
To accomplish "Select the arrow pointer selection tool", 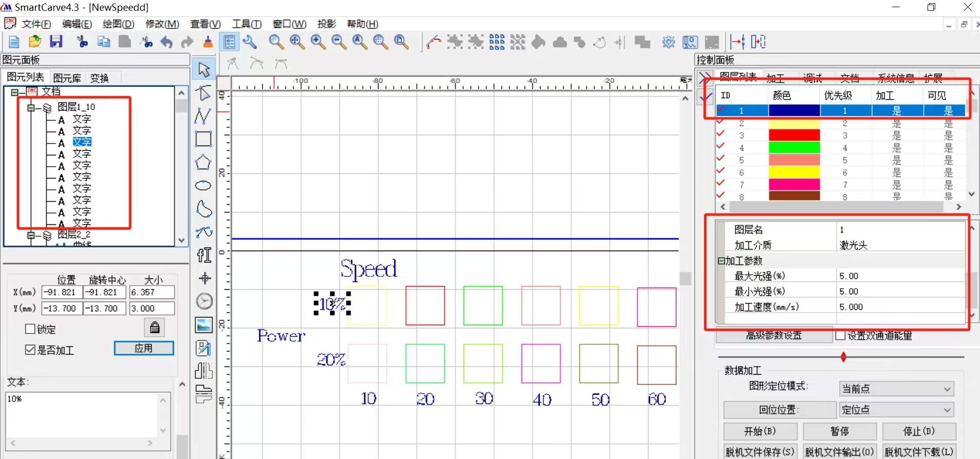I will coord(204,69).
